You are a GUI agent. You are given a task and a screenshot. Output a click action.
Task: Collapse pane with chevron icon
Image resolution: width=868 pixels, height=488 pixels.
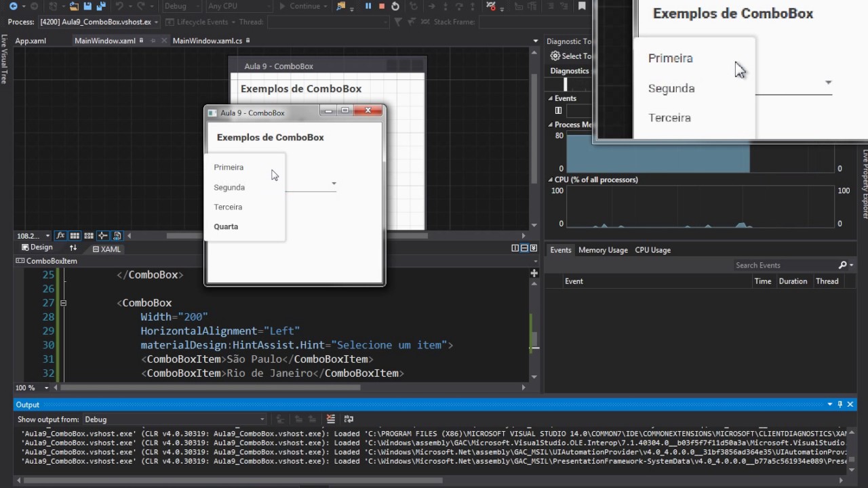coord(534,248)
